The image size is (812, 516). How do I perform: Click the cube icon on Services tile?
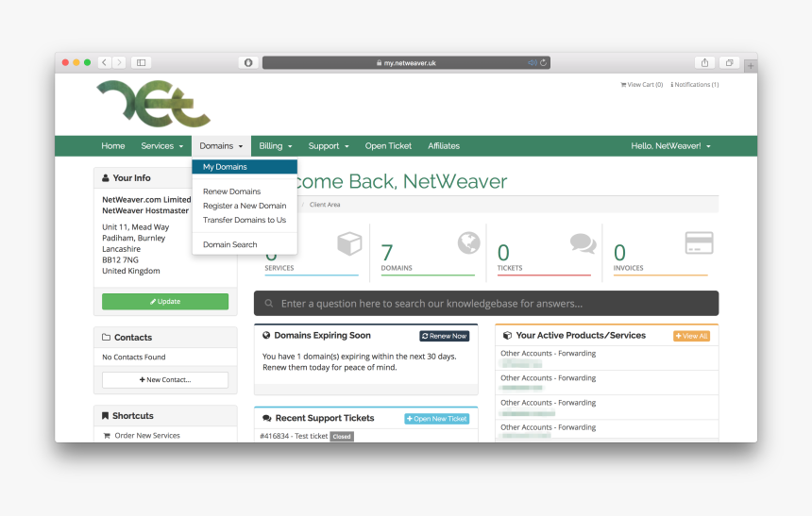point(349,243)
